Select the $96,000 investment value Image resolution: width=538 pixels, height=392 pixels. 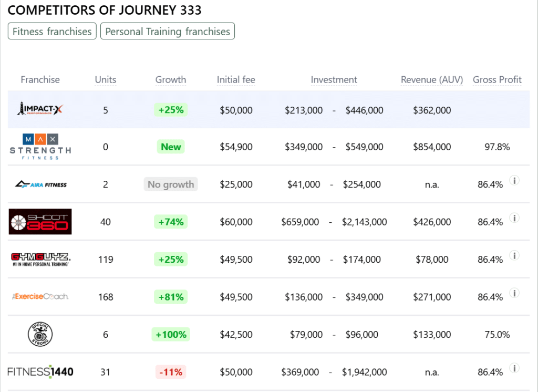coord(361,334)
